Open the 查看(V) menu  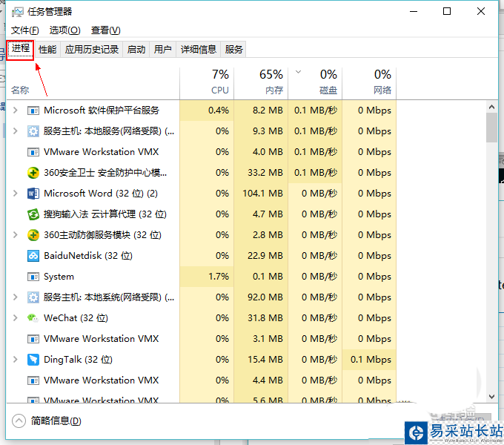(x=105, y=30)
